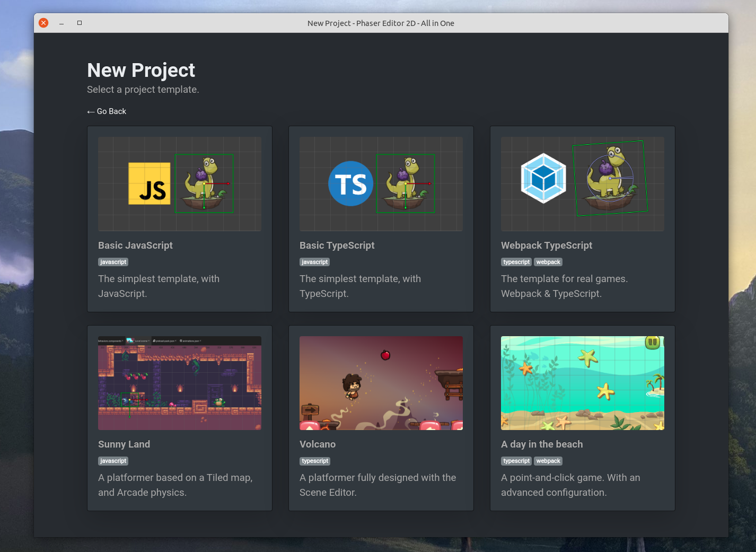Click the dino sprite in Basic TypeScript thumbnail
The height and width of the screenshot is (552, 756).
[x=406, y=183]
